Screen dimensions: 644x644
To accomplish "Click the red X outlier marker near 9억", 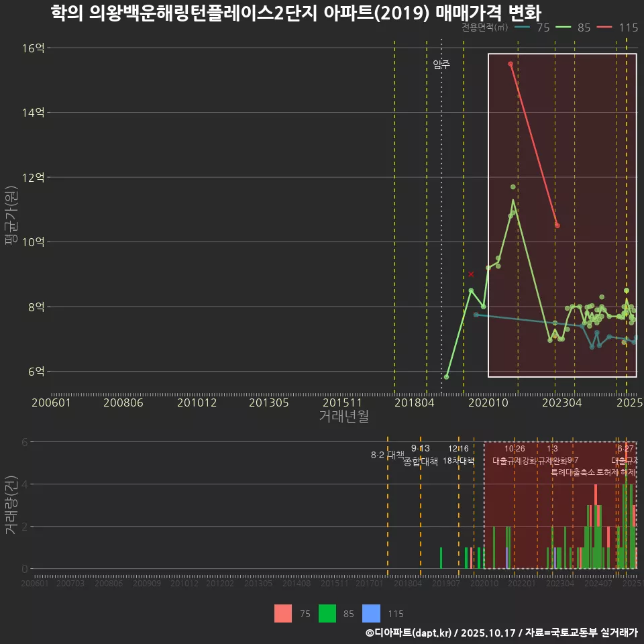I will click(470, 274).
